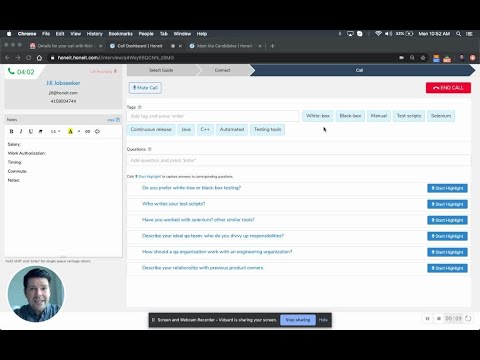Open the History menu

click(95, 34)
